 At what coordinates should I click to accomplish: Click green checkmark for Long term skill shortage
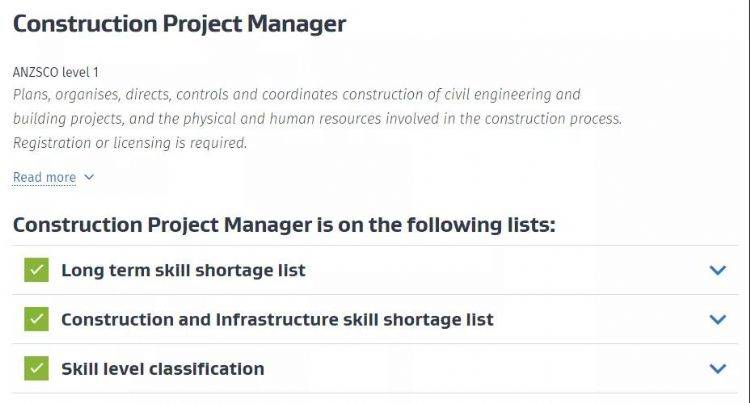click(x=36, y=270)
